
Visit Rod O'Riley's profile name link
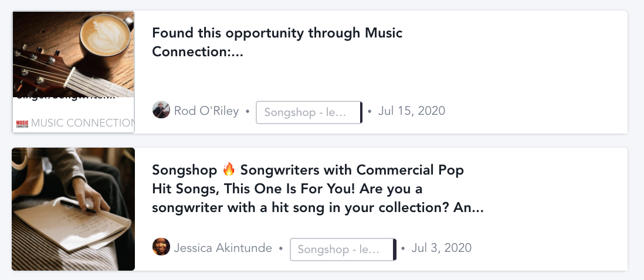[206, 111]
